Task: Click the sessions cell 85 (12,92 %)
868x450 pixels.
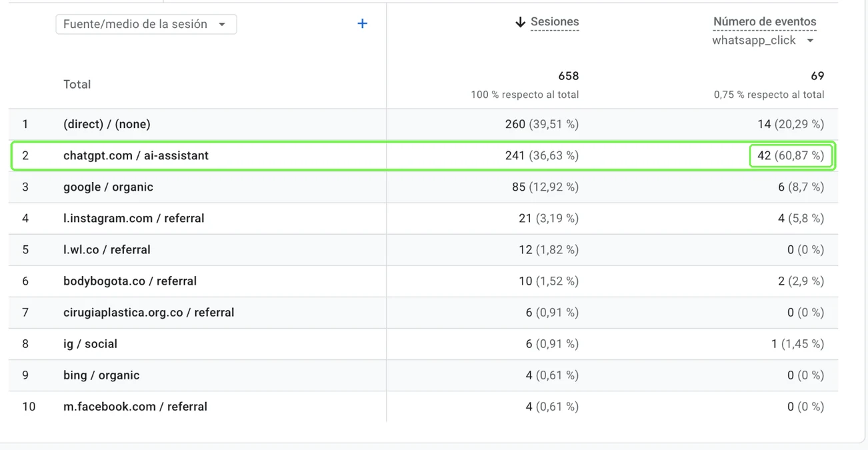Action: pyautogui.click(x=545, y=187)
